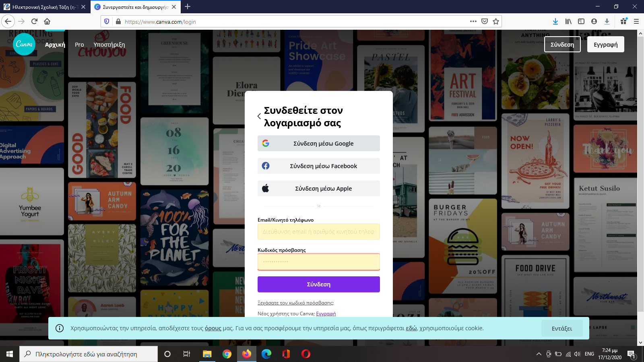Open Υποστήριξη in Canva navigation

click(x=109, y=45)
